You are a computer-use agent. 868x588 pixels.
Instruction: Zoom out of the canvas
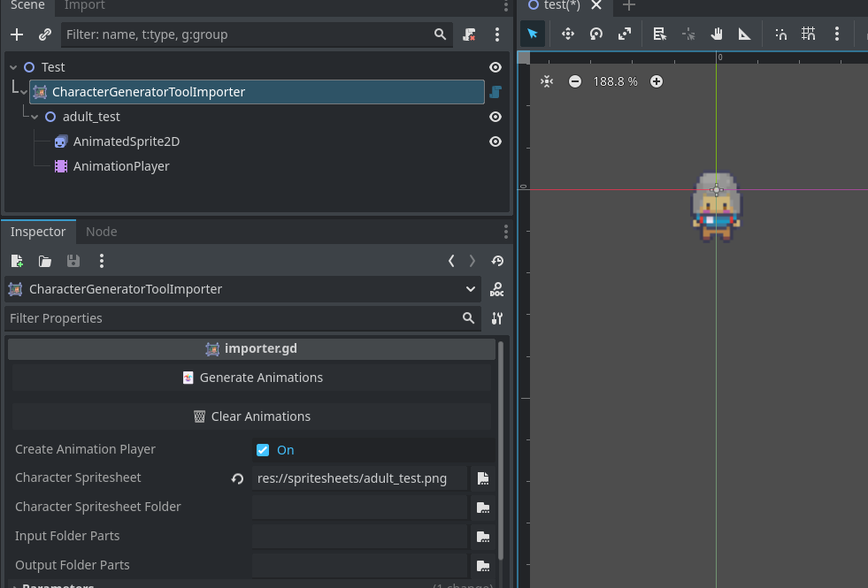[x=575, y=81]
